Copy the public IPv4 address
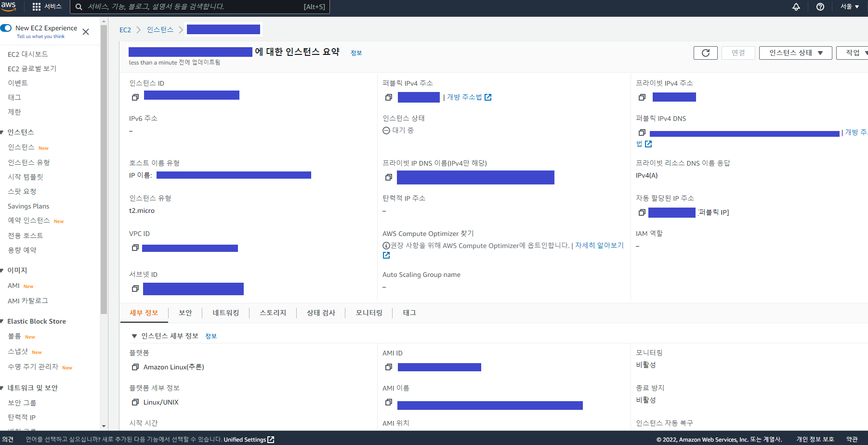Viewport: 868px width, 445px height. (x=389, y=97)
